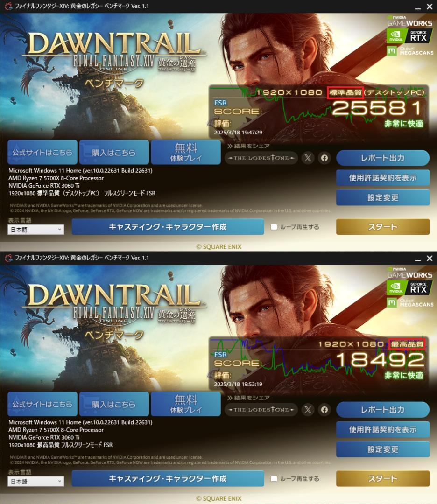Click the gold スタート button in upper window
Image resolution: width=437 pixels, height=504 pixels.
[383, 227]
